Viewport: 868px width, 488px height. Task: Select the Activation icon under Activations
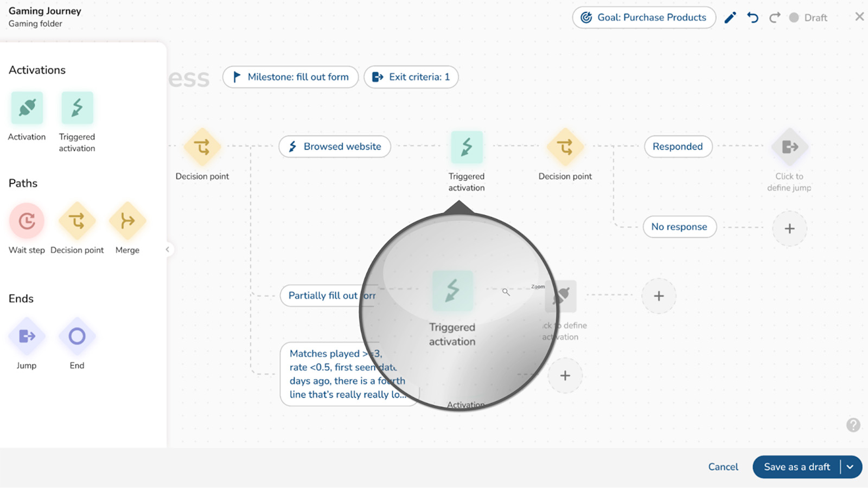point(26,107)
